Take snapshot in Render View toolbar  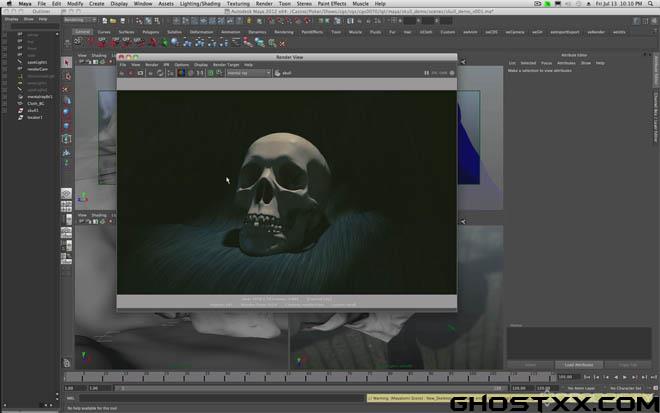coord(140,73)
